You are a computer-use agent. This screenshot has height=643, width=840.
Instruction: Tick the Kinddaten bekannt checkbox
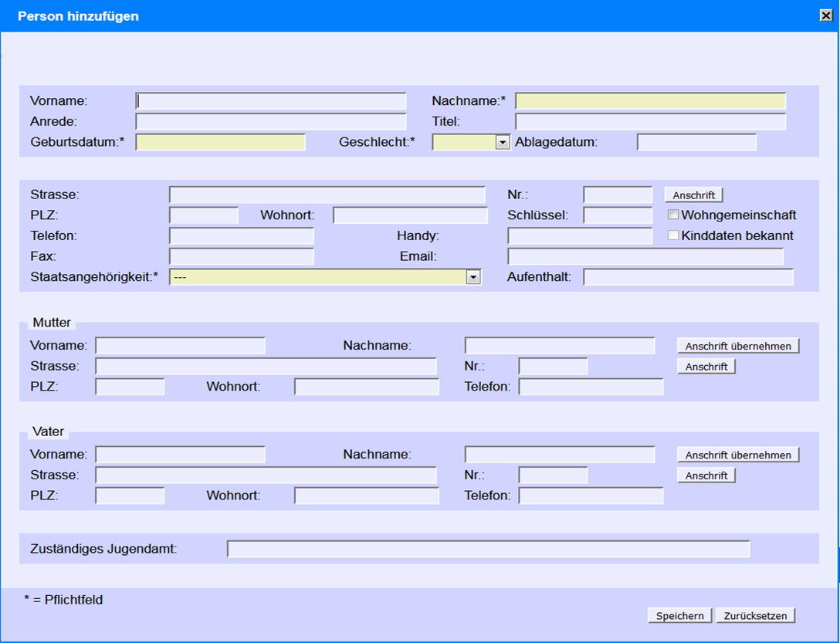(x=673, y=235)
